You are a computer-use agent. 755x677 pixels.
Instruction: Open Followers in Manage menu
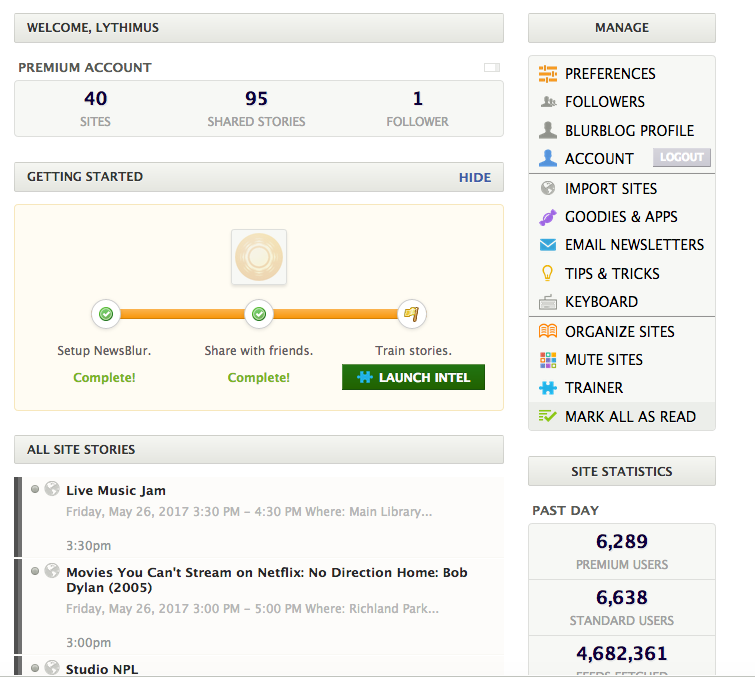click(622, 102)
